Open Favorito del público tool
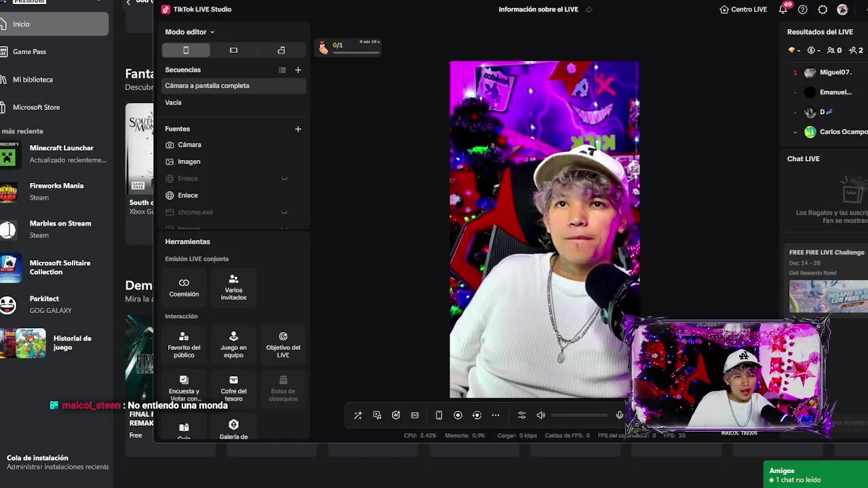868x488 pixels. 184,345
